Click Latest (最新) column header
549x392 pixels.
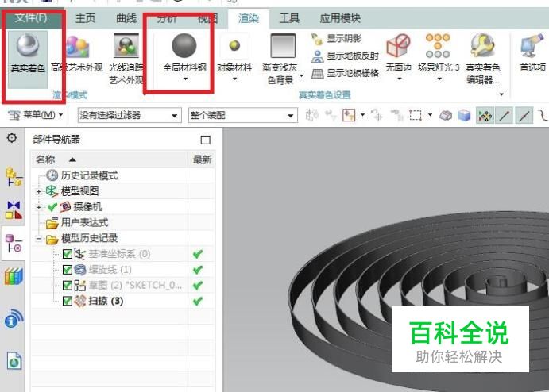[202, 159]
